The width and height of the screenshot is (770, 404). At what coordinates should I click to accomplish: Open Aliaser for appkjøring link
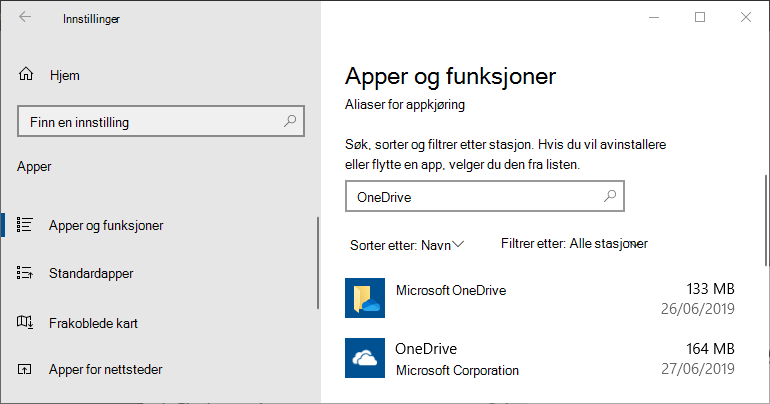point(405,105)
